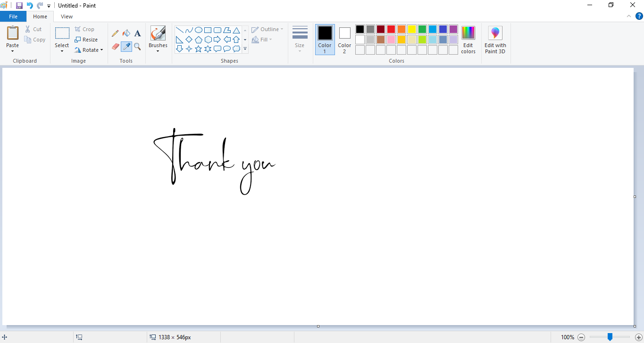Select the Fill with color tool
Screen dimensions: 644x343
126,33
